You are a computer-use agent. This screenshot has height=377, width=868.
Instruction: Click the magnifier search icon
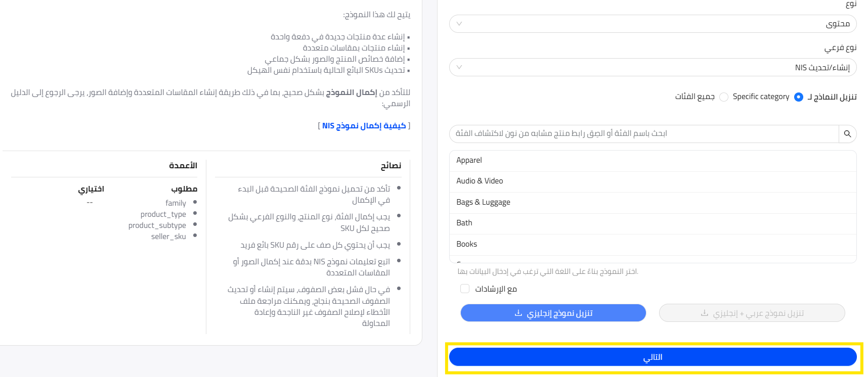point(847,134)
